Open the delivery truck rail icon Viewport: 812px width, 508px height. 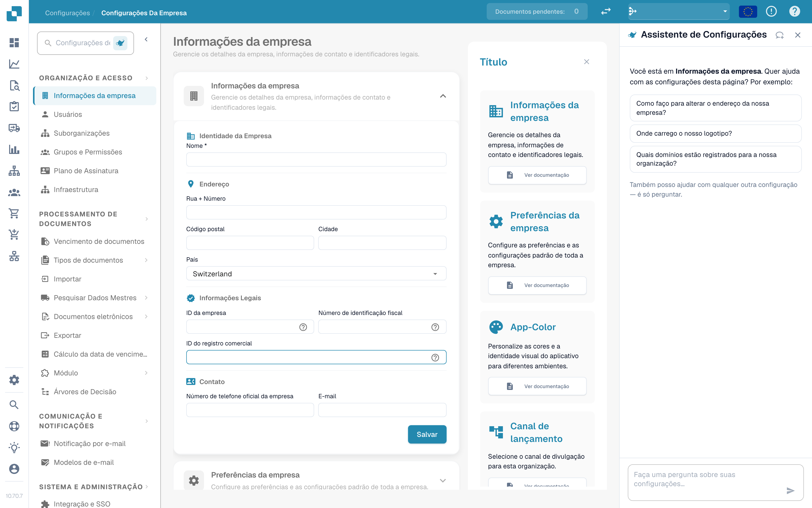[14, 128]
